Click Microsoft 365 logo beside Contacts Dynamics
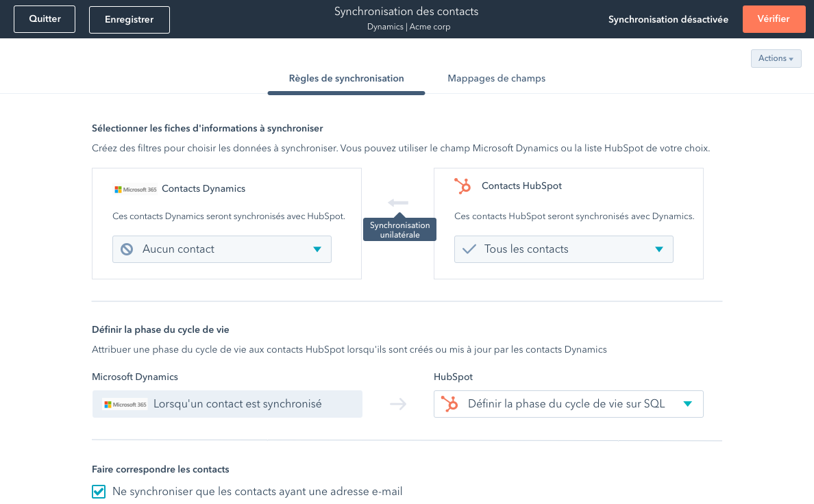 (136, 189)
